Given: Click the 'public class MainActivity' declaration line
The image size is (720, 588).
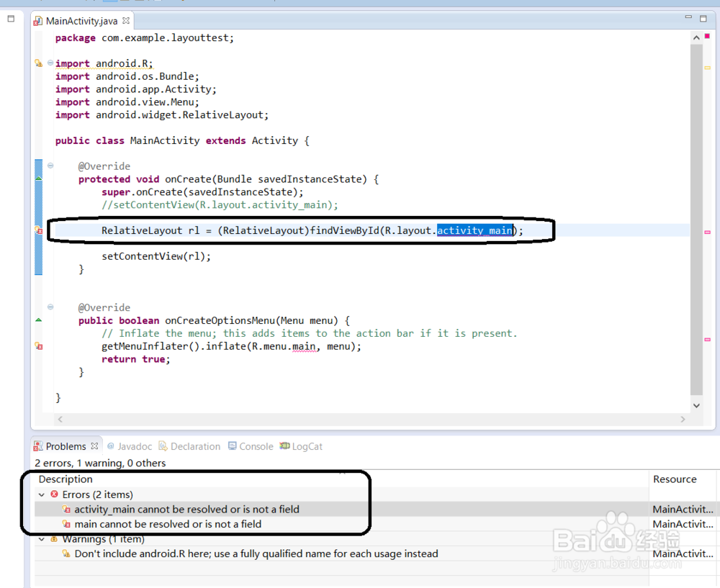Looking at the screenshot, I should (x=182, y=140).
